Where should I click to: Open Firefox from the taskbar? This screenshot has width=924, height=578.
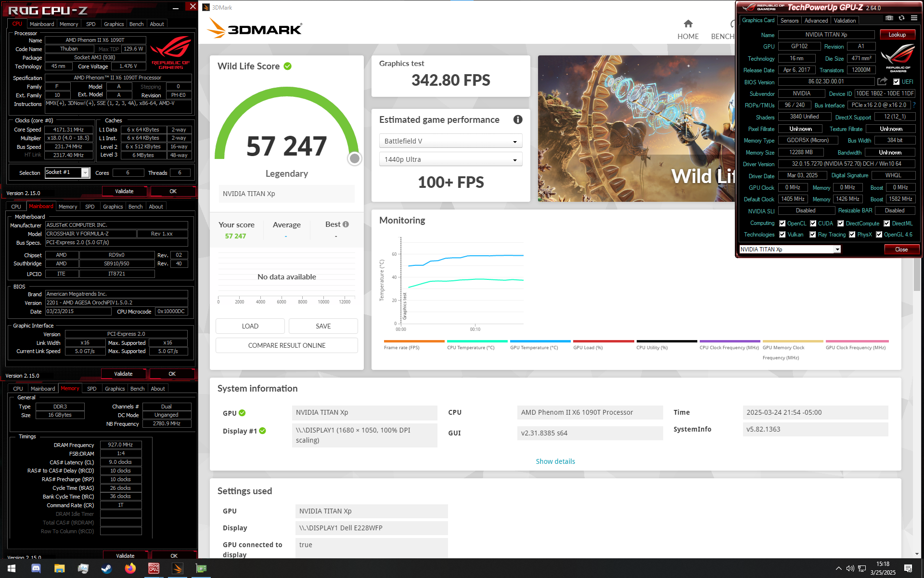coord(130,568)
